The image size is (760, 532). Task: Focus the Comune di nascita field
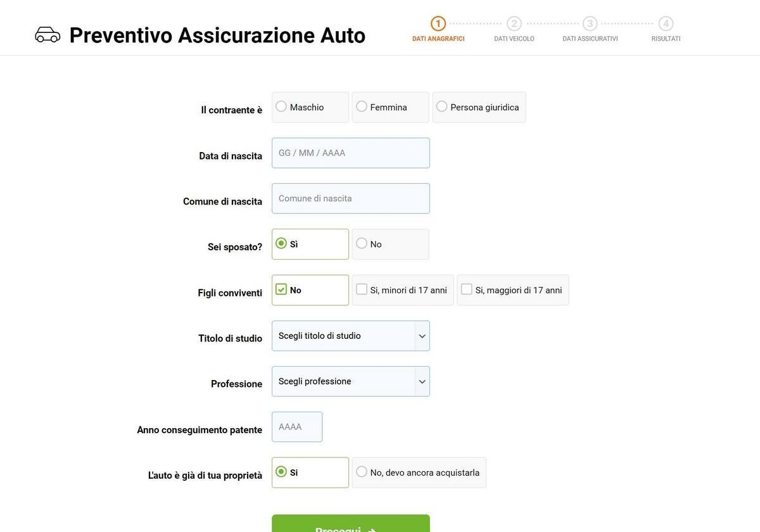(x=351, y=199)
